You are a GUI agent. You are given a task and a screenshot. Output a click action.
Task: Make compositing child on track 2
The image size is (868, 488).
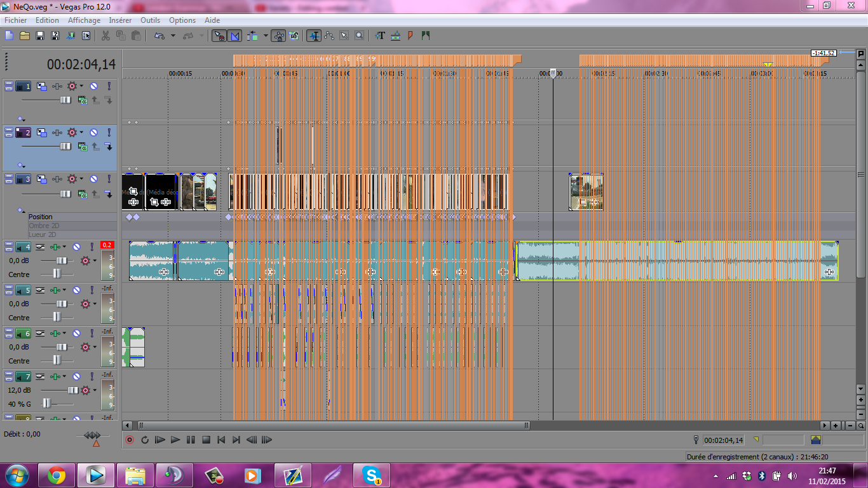[108, 146]
